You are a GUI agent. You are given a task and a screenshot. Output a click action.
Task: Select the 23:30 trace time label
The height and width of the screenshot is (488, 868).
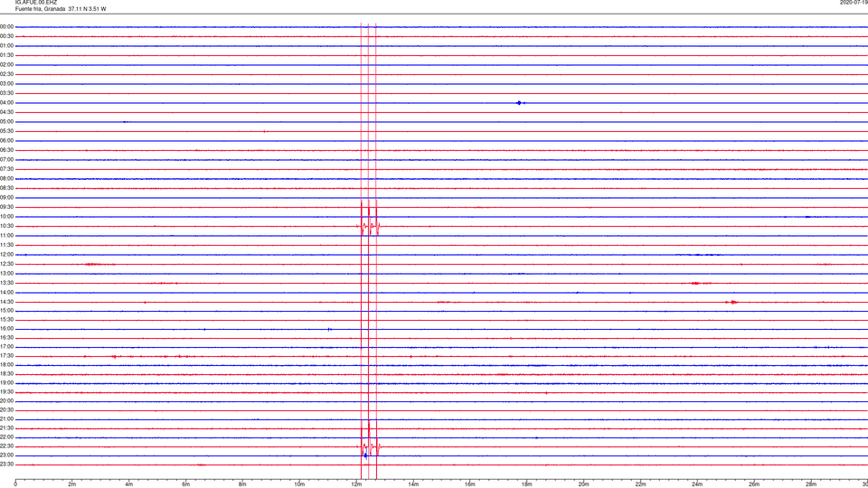6,465
